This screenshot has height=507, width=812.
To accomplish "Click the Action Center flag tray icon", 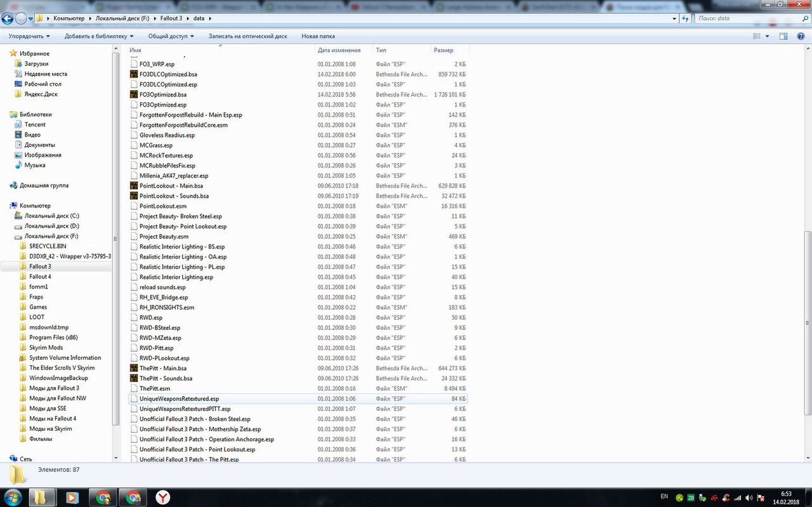I will (x=760, y=497).
